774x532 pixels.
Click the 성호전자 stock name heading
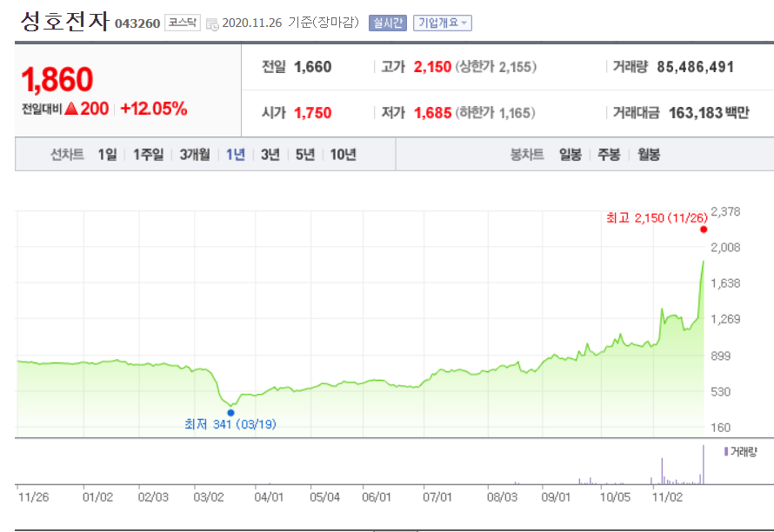pyautogui.click(x=64, y=21)
